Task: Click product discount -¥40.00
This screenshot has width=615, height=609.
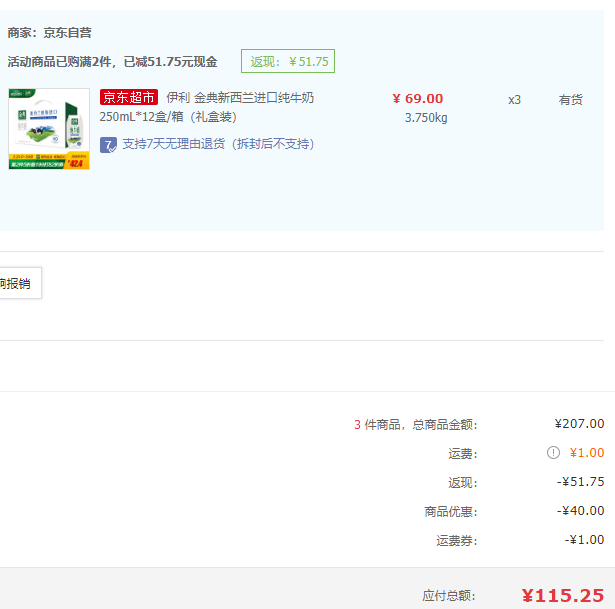Action: 580,511
